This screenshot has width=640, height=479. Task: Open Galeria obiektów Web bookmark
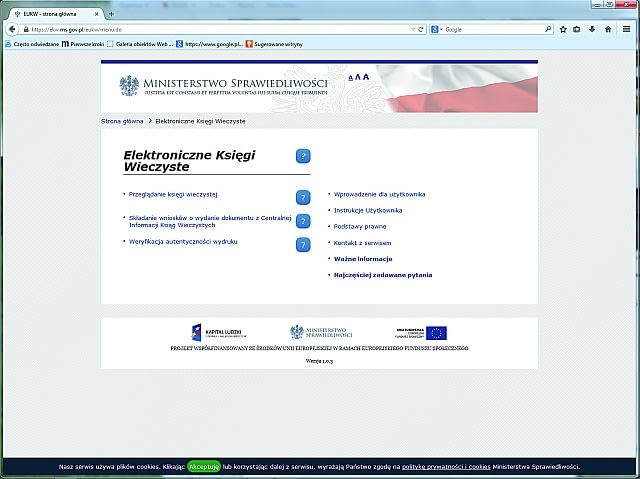(x=140, y=44)
